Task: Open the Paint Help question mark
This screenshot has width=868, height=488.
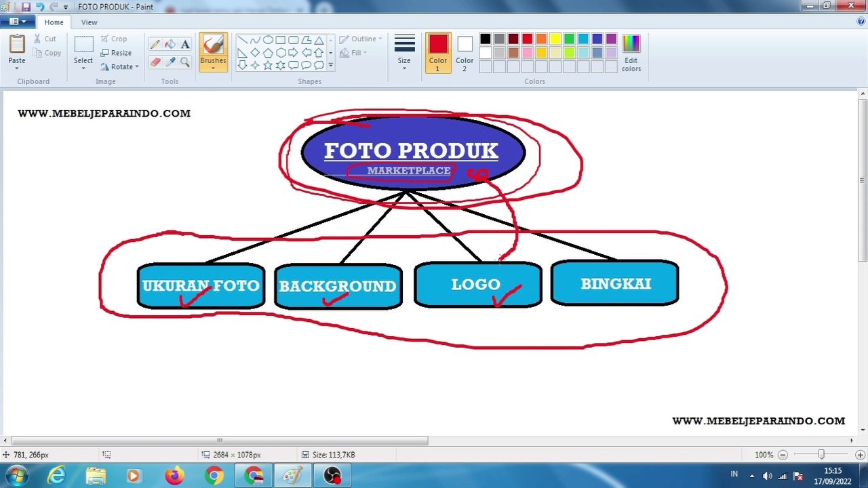Action: coord(861,22)
